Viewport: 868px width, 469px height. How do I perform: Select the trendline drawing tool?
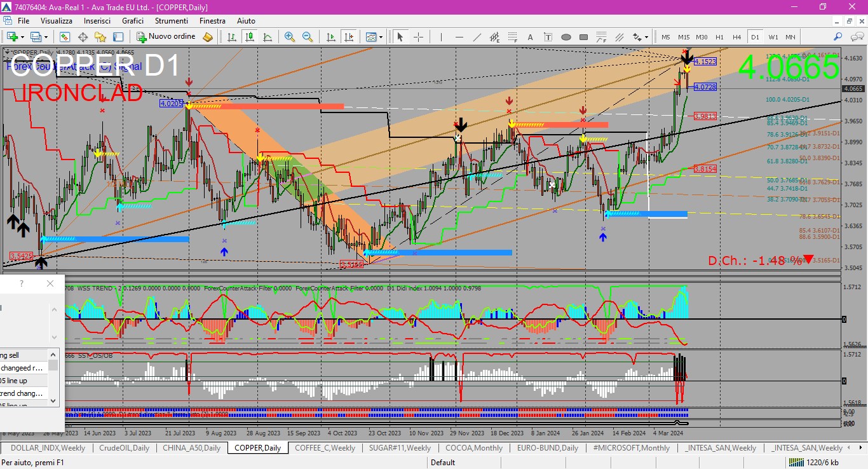pos(477,37)
